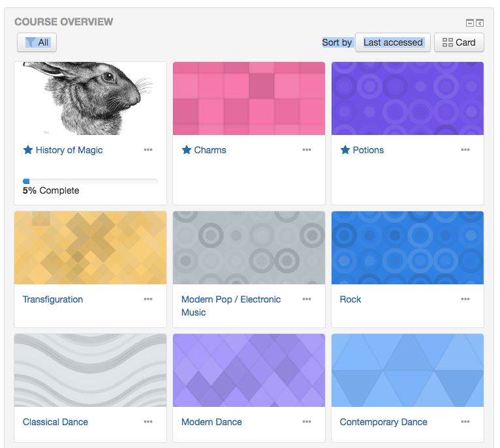Open Modern Pop / Electronic Music options menu
The height and width of the screenshot is (448, 500).
pyautogui.click(x=307, y=299)
